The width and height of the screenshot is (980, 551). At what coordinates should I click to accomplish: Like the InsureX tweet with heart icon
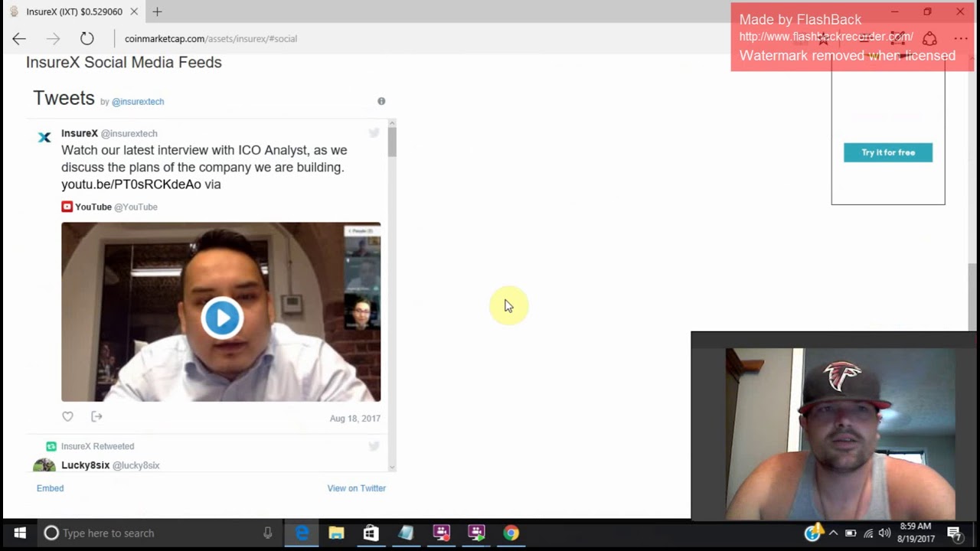tap(67, 416)
